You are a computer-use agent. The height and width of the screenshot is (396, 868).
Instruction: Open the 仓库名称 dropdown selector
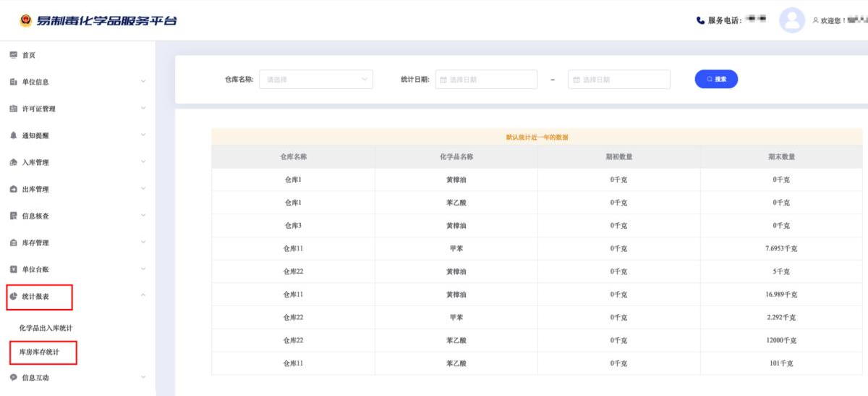tap(315, 80)
